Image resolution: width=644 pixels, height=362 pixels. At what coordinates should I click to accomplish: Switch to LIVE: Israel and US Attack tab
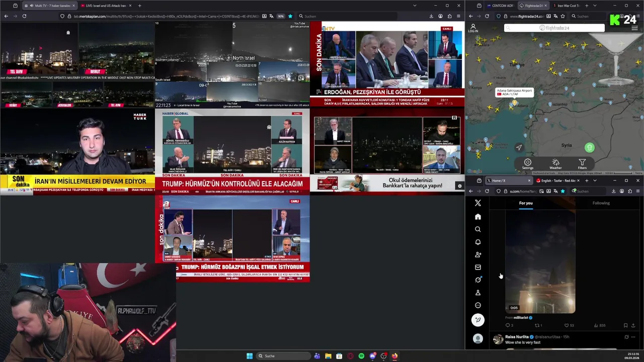[107, 6]
